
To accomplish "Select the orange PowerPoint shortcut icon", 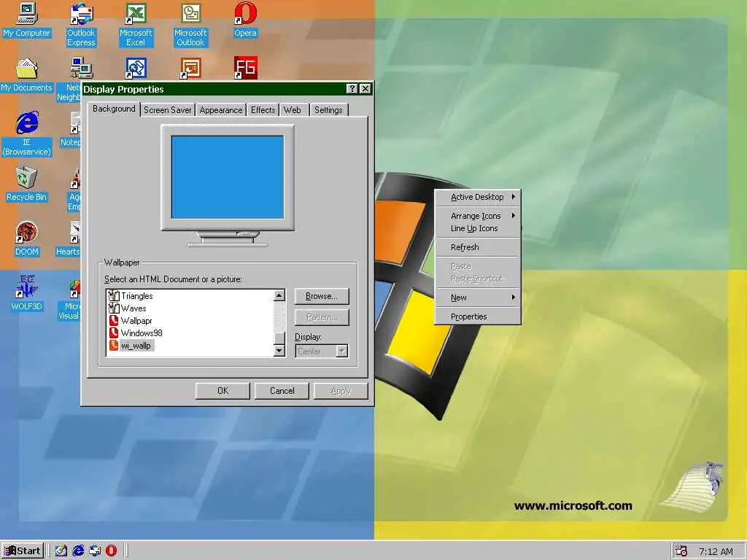I will [x=190, y=69].
